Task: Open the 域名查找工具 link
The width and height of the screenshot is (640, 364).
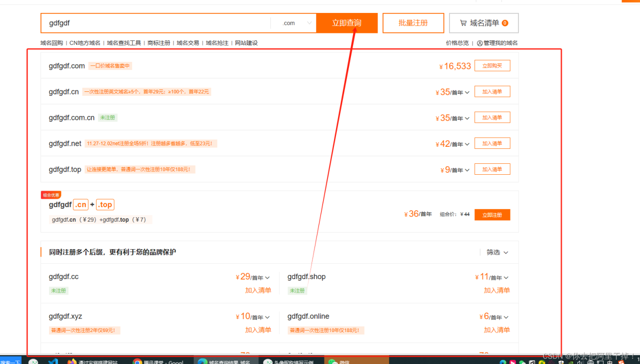Action: pos(124,43)
